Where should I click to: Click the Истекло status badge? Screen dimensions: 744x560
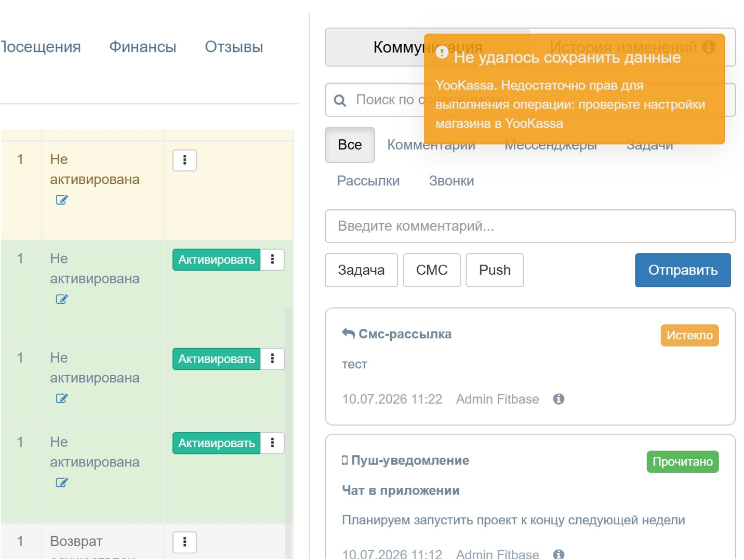coord(689,335)
